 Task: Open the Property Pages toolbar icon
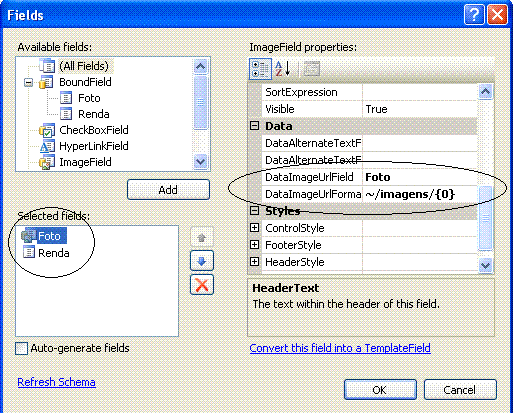[x=311, y=69]
